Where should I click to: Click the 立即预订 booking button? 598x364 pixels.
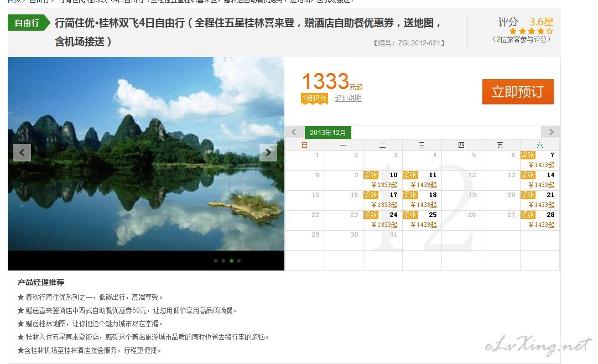(x=518, y=92)
